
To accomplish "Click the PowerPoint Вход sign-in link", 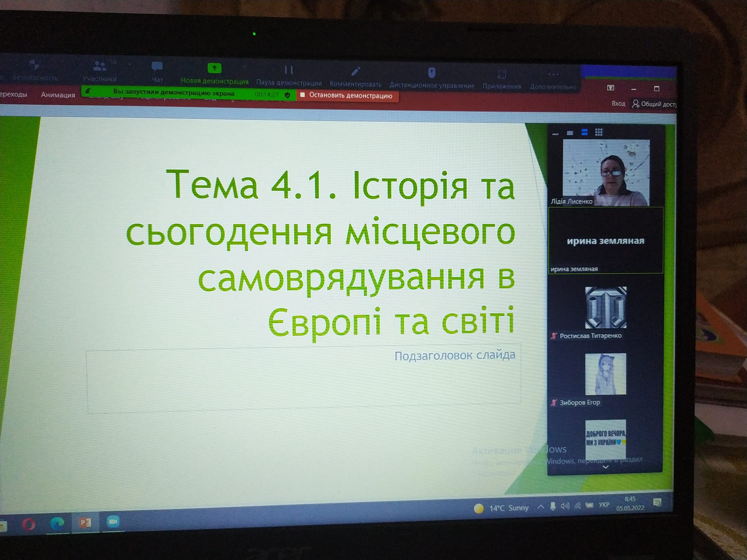I will [618, 104].
